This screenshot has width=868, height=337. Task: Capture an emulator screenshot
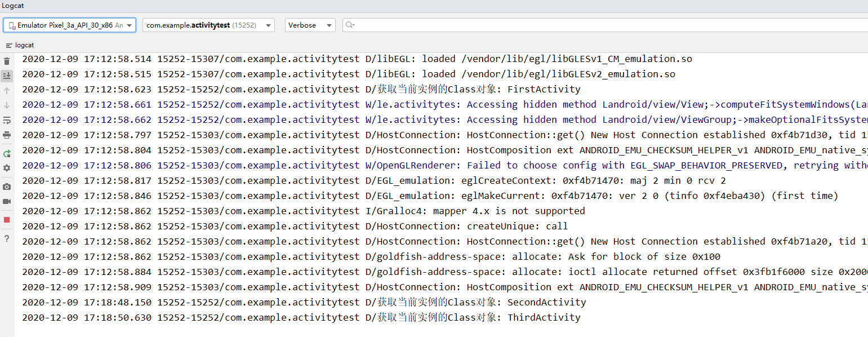[x=7, y=187]
